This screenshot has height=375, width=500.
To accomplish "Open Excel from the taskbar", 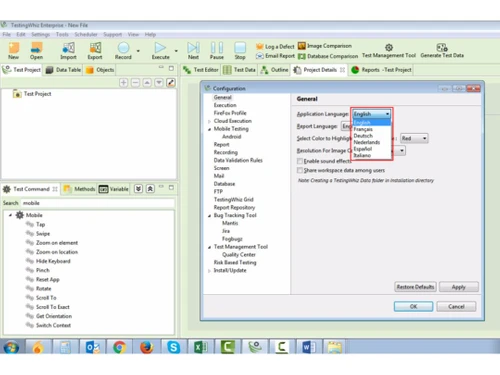I will pos(201,347).
